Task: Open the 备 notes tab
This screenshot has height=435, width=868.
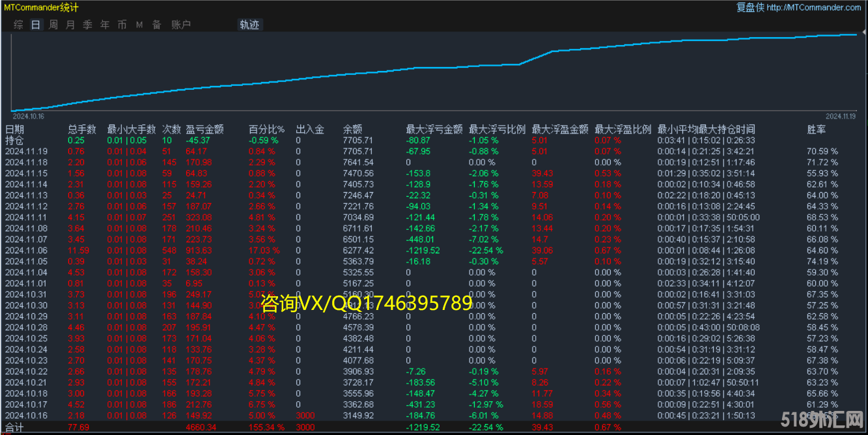Action: tap(156, 25)
